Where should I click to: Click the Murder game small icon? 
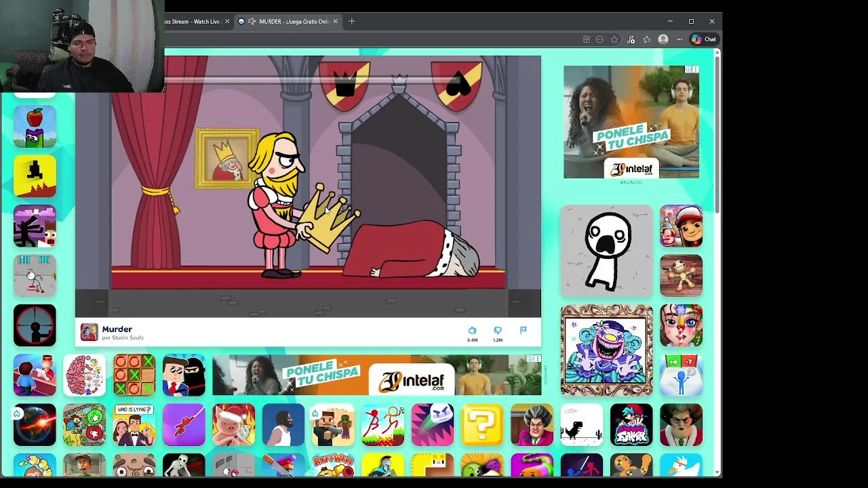[89, 332]
